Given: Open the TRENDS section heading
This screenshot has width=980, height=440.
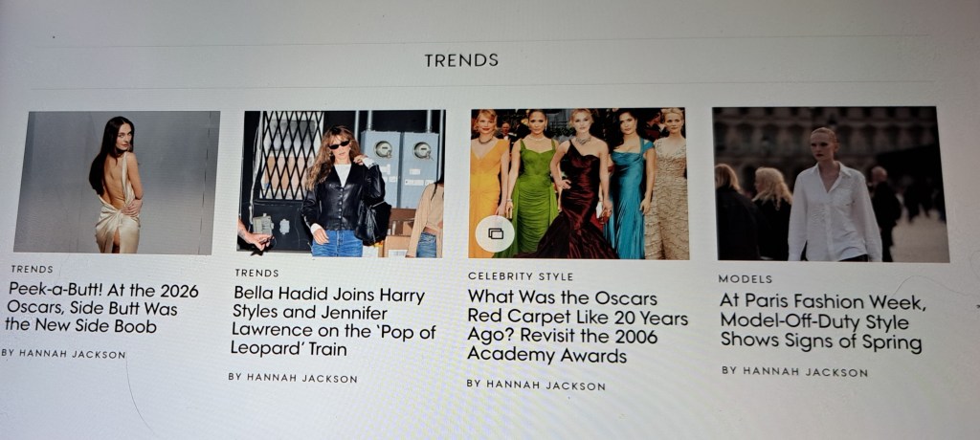Looking at the screenshot, I should click(x=461, y=60).
